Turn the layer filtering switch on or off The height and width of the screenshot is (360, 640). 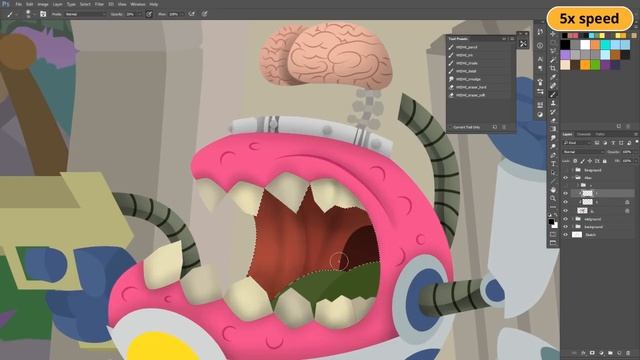(x=637, y=142)
